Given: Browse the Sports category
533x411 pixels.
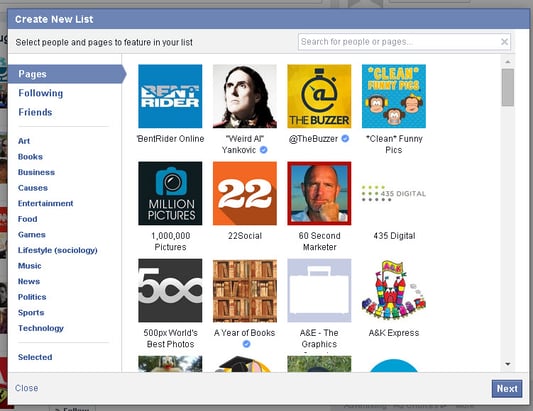Looking at the screenshot, I should click(x=31, y=312).
